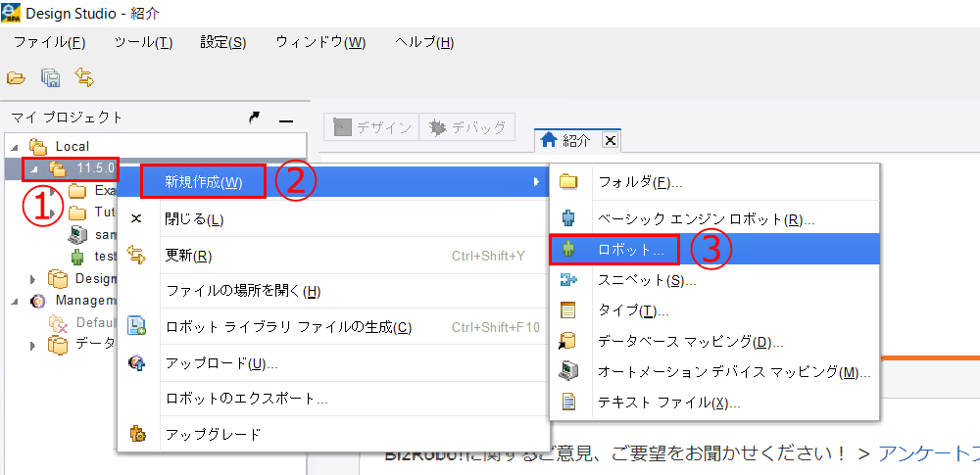Click the refresh arrows toolbar icon
This screenshot has width=980, height=475.
point(83,77)
